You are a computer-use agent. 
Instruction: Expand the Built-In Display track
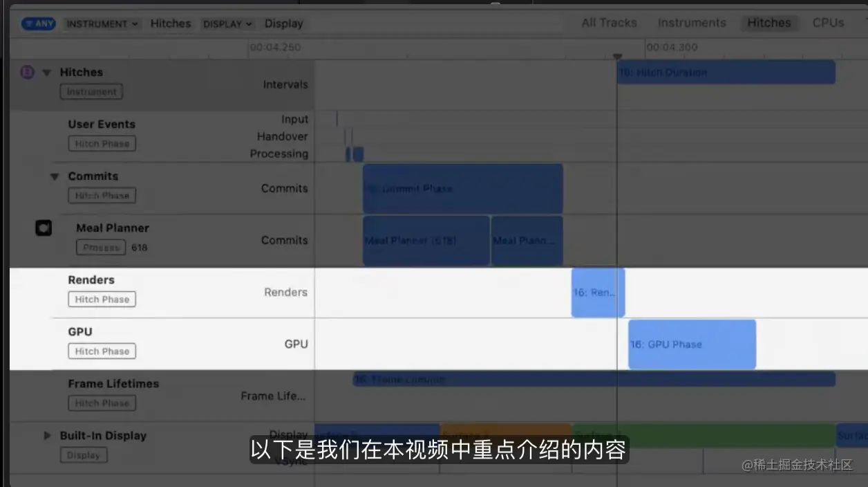(x=47, y=436)
